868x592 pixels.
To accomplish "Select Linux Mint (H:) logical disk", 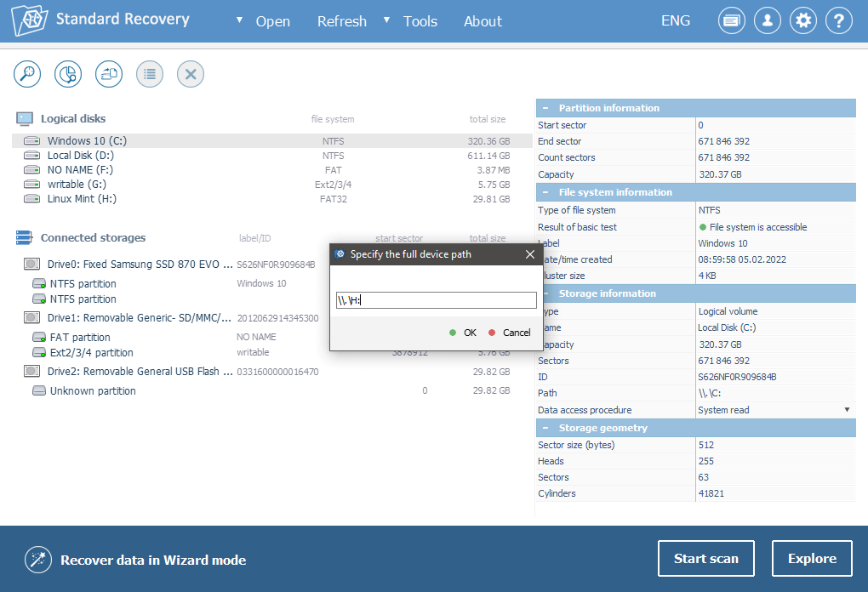I will click(x=82, y=199).
